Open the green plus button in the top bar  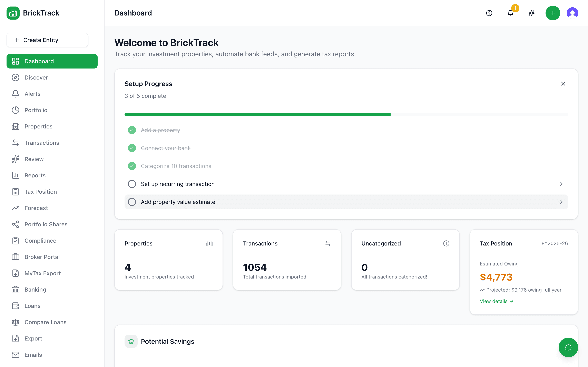(x=552, y=13)
